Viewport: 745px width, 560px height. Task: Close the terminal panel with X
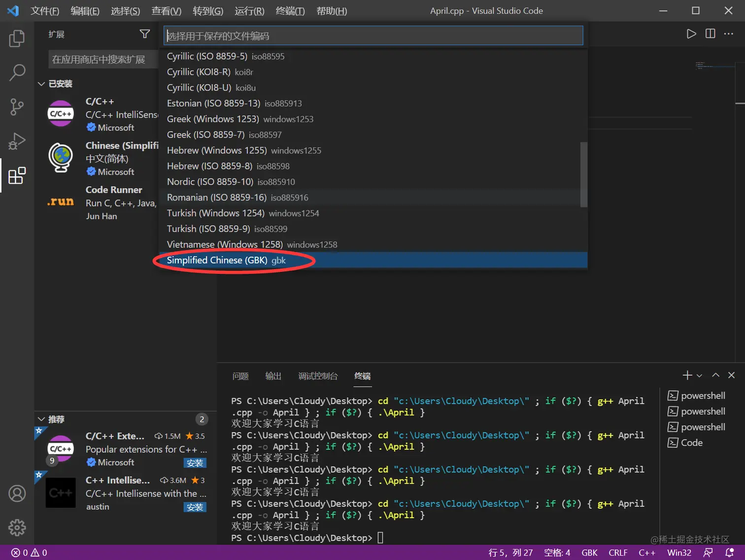(x=731, y=375)
